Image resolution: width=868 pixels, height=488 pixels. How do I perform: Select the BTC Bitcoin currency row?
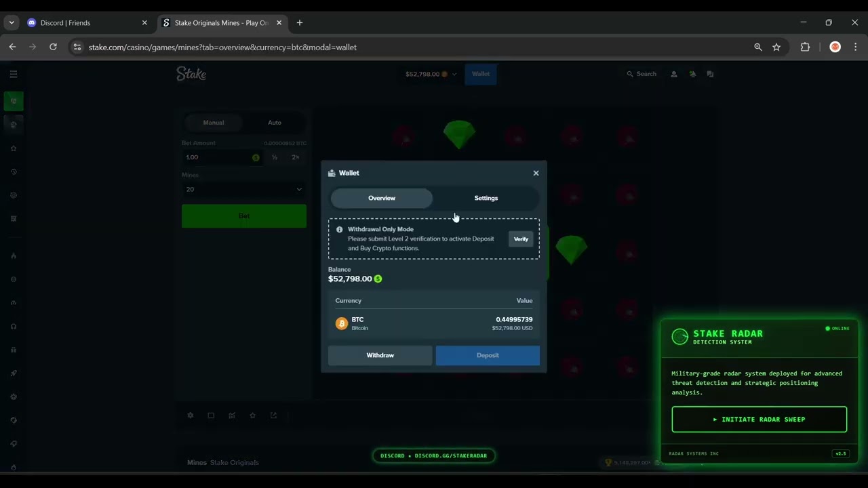(x=434, y=323)
